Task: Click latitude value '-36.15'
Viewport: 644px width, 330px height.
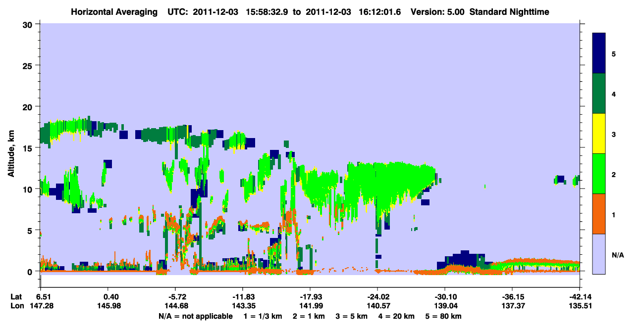Action: coord(512,297)
